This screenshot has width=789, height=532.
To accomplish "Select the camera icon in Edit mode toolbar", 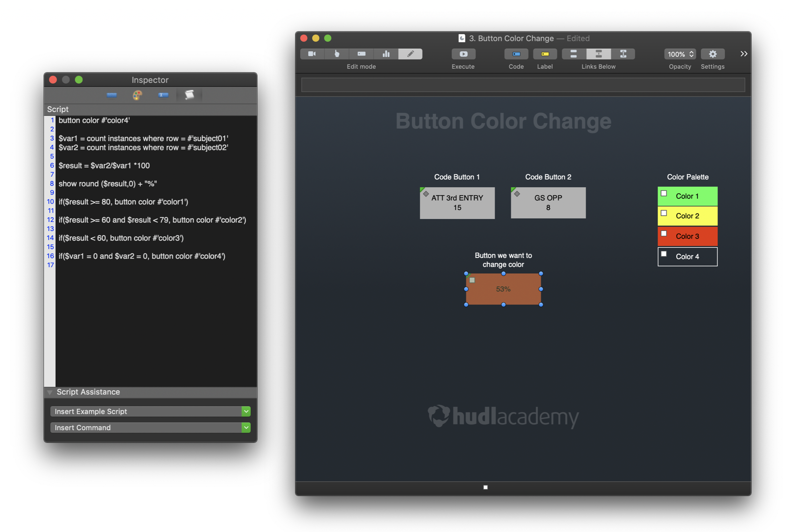I will tap(312, 54).
